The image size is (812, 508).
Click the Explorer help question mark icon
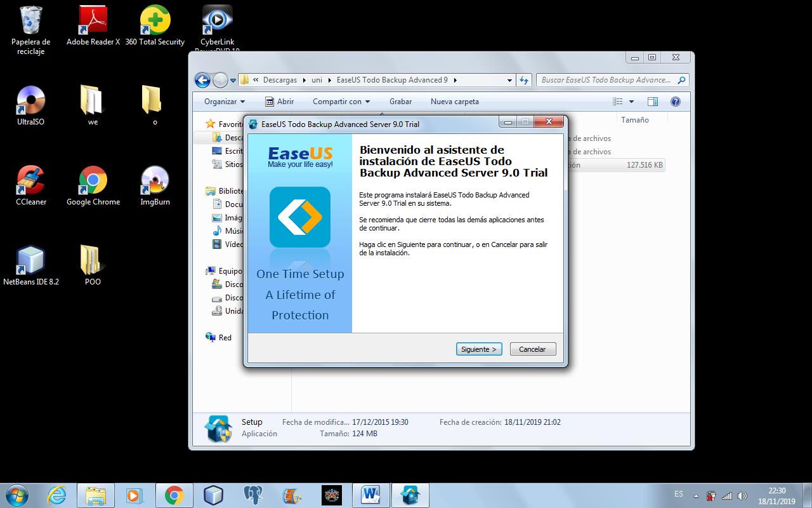coord(676,102)
